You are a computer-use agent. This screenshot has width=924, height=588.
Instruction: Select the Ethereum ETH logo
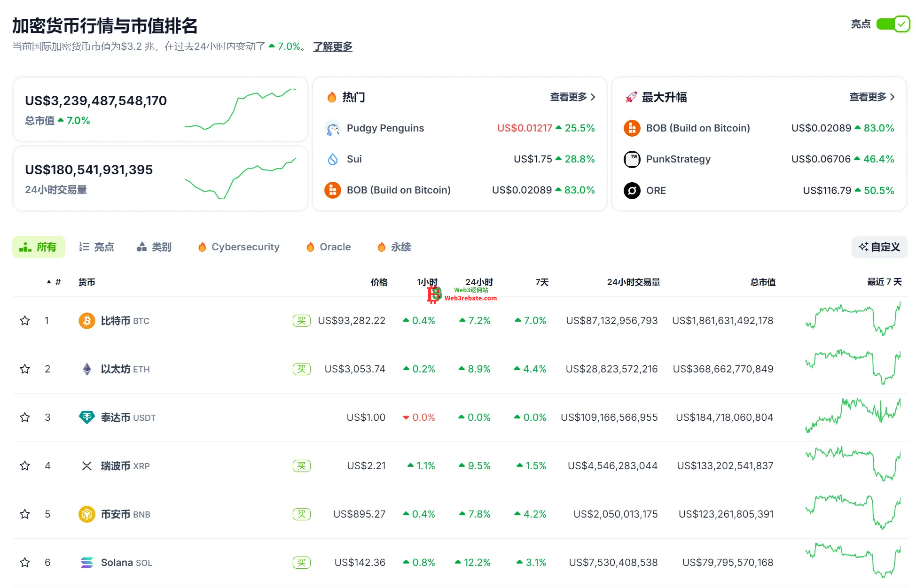pyautogui.click(x=87, y=369)
